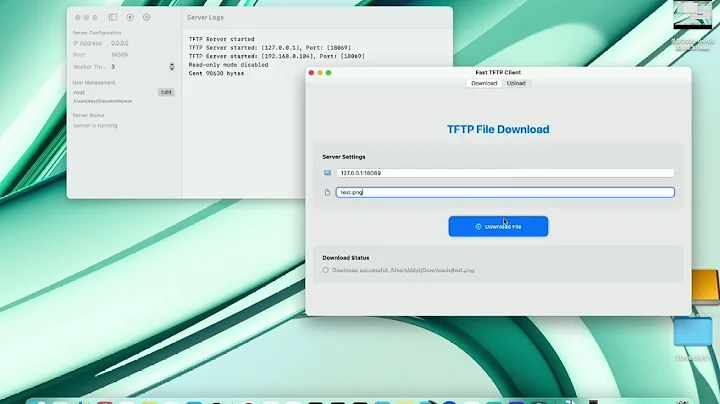This screenshot has width=720, height=404.
Task: Close the Fast TFTP Client window
Action: pyautogui.click(x=311, y=73)
